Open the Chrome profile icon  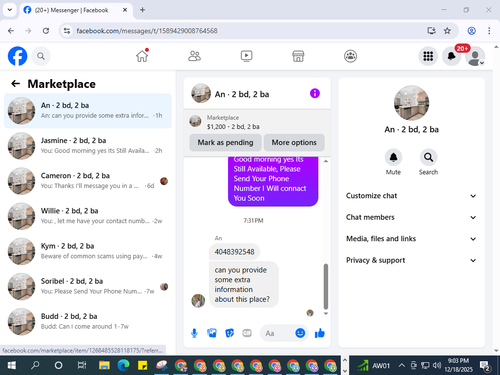[471, 31]
